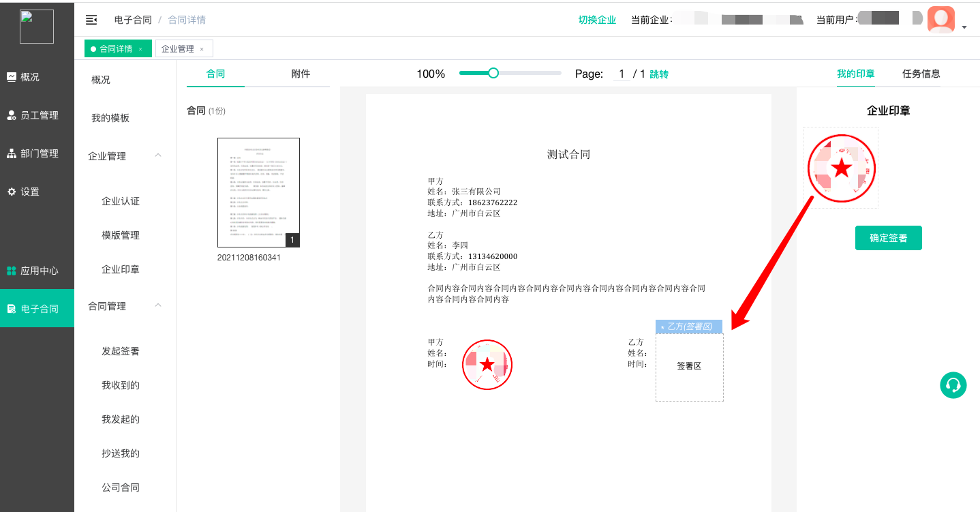Screen dimensions: 980x512
Task: Open customer service headset chat icon
Action: [953, 385]
